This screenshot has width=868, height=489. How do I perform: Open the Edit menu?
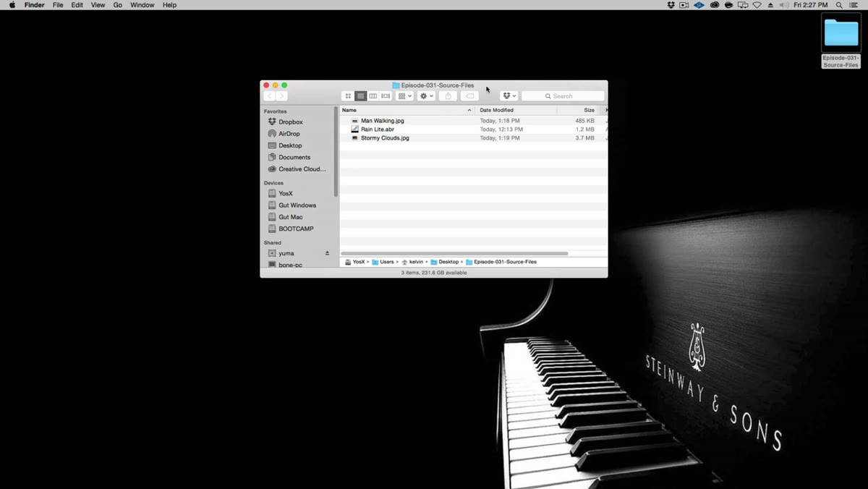pos(77,5)
